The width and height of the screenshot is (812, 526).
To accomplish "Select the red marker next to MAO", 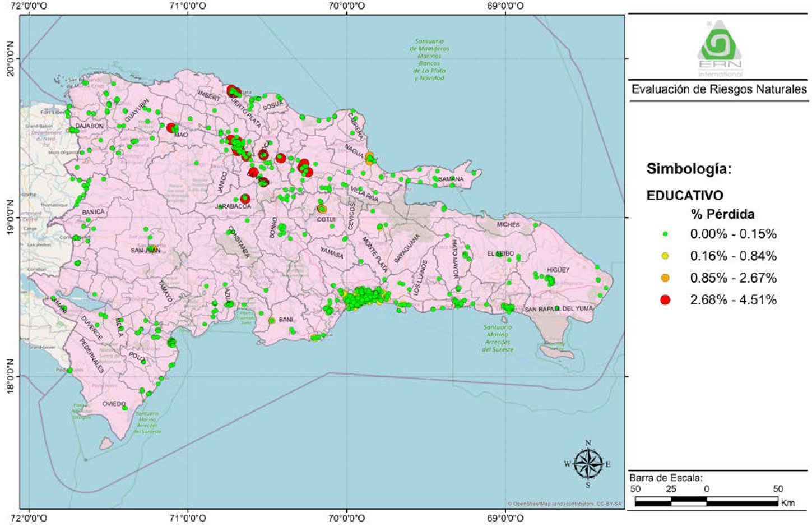I will click(171, 128).
